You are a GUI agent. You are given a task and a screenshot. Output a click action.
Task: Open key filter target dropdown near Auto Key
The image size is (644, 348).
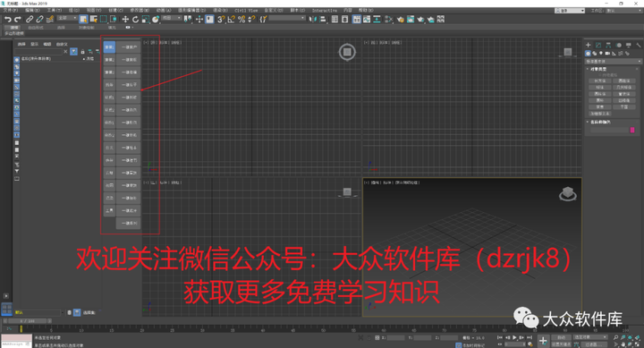(590, 337)
